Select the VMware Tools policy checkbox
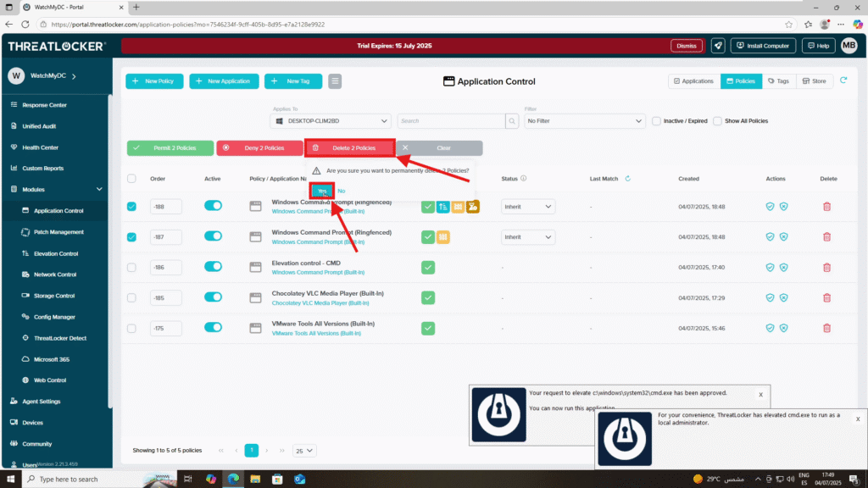Image resolution: width=868 pixels, height=488 pixels. coord(131,328)
